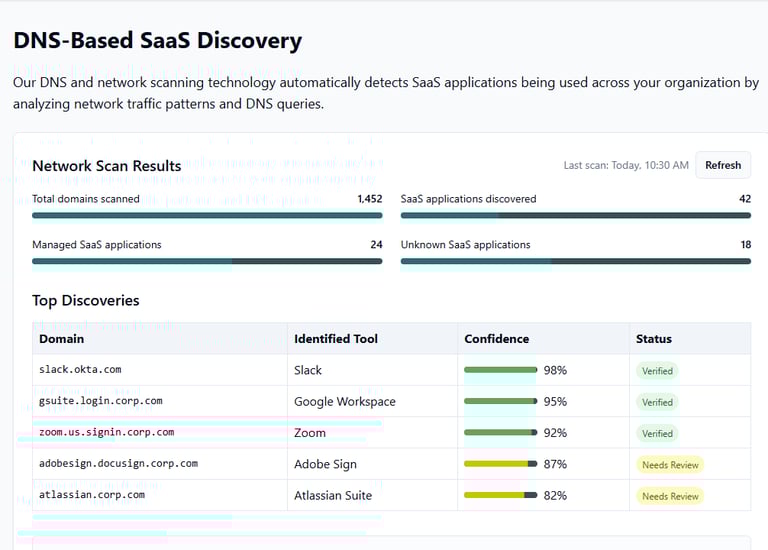Viewport: 768px width, 550px height.
Task: Click the Domain column header
Action: tap(160, 339)
